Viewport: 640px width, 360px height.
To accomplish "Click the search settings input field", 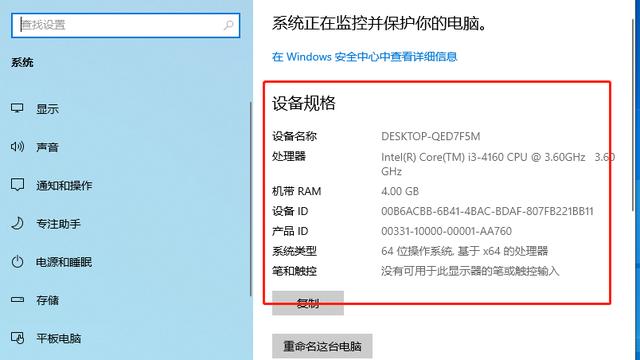I will pos(125,25).
